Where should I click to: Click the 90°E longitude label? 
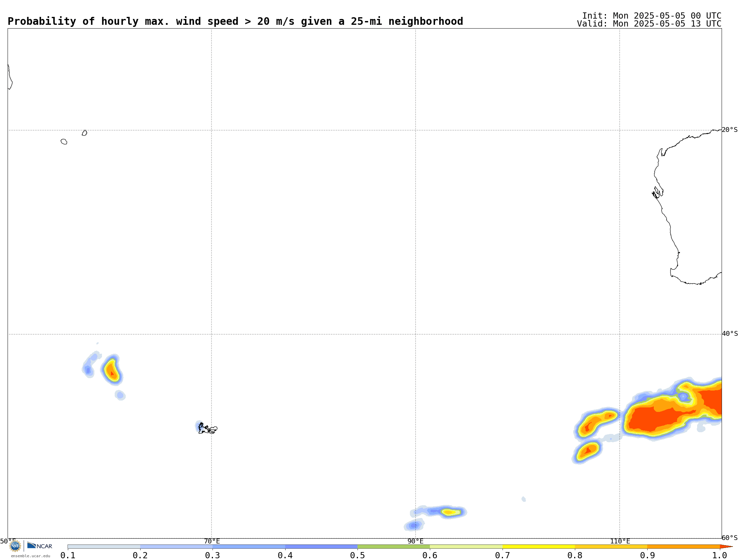tap(416, 541)
